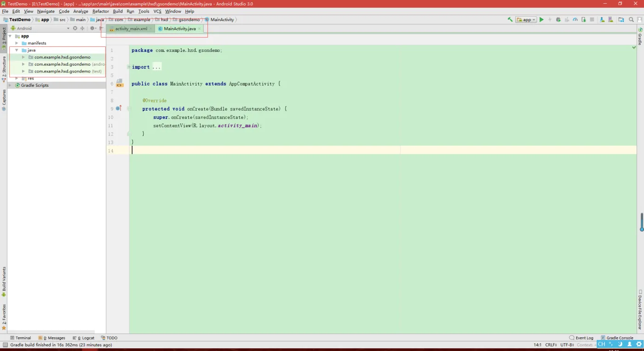Toggle 1: Project side tool window
The width and height of the screenshot is (644, 351).
[4, 39]
